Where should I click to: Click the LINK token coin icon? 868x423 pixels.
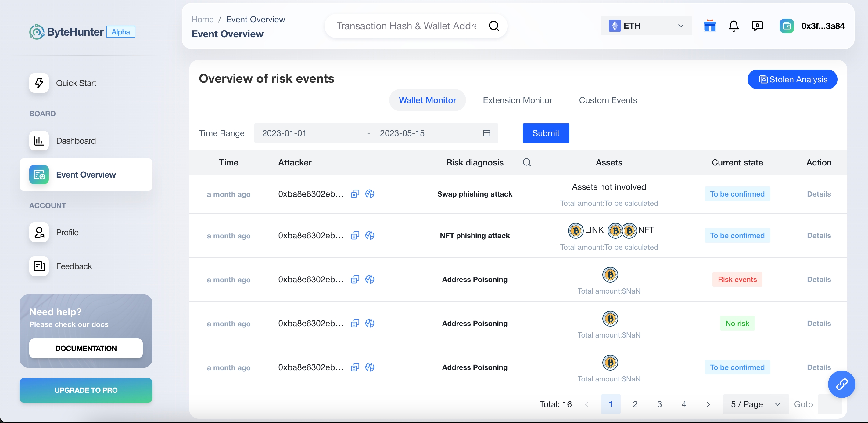pos(576,230)
